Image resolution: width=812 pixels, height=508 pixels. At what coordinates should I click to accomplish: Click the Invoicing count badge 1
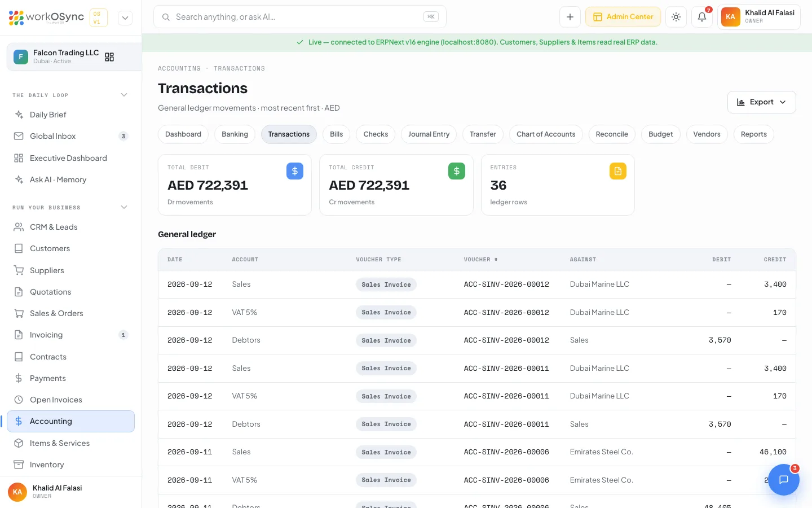123,335
